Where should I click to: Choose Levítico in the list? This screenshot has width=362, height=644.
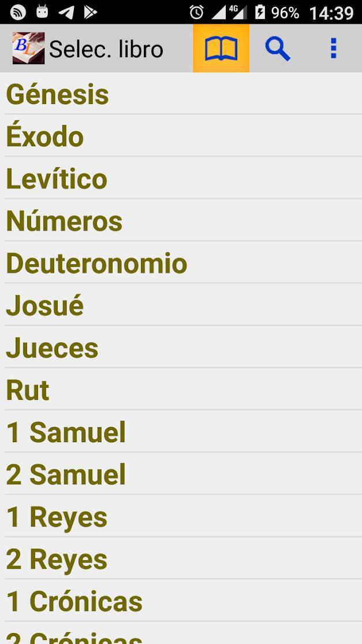point(56,179)
